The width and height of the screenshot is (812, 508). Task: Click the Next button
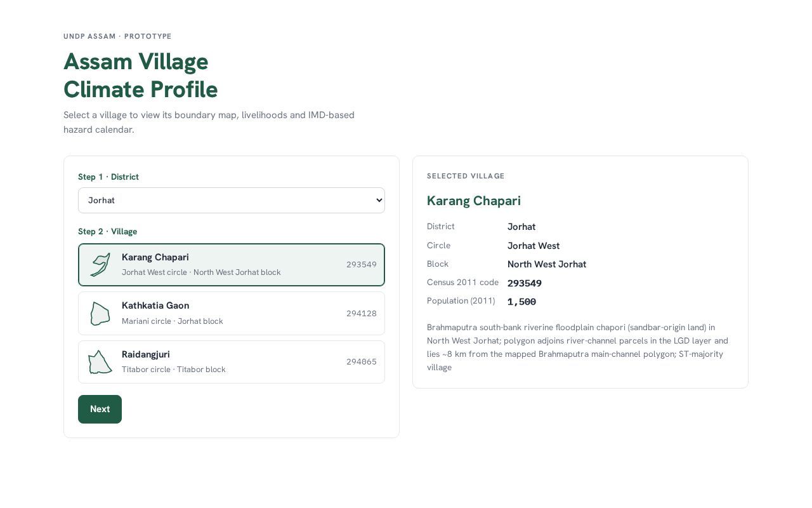100,409
